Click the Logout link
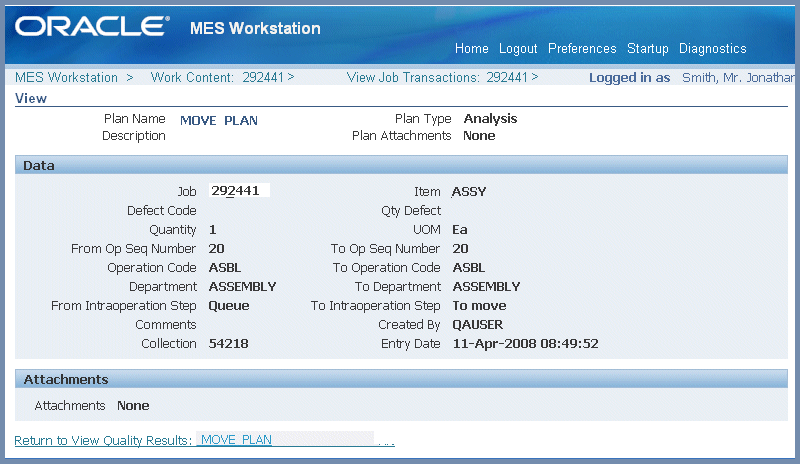The image size is (800, 464). pos(518,48)
